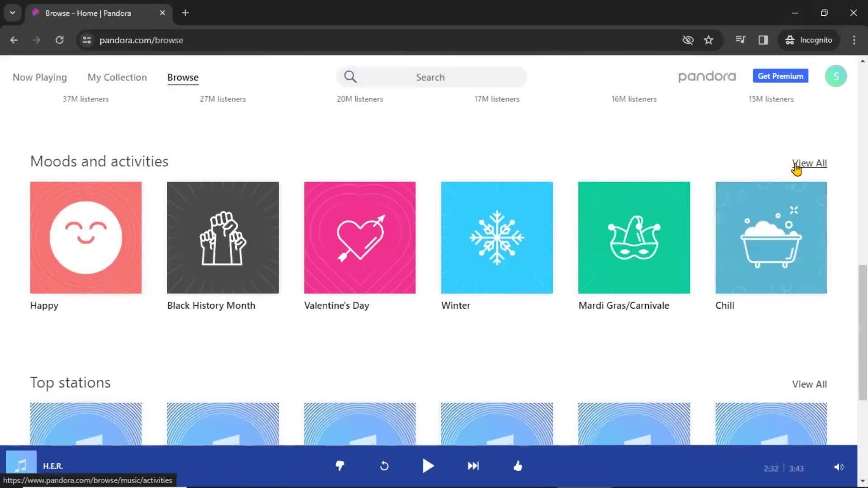Play the currently paused track
The height and width of the screenshot is (488, 868).
pos(429,465)
